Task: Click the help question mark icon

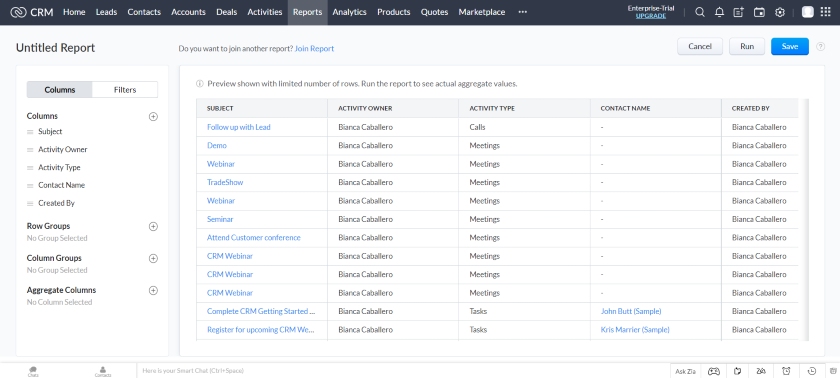Action: pos(821,47)
